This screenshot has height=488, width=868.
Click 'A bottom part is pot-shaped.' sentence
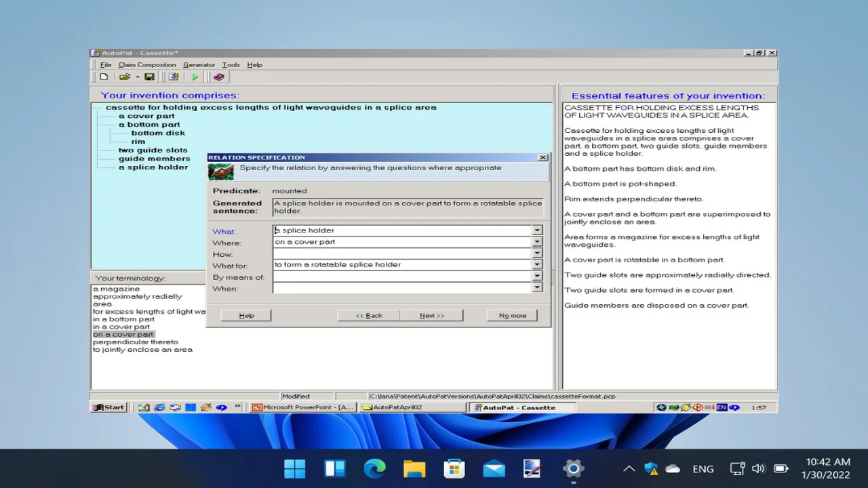[x=620, y=184]
